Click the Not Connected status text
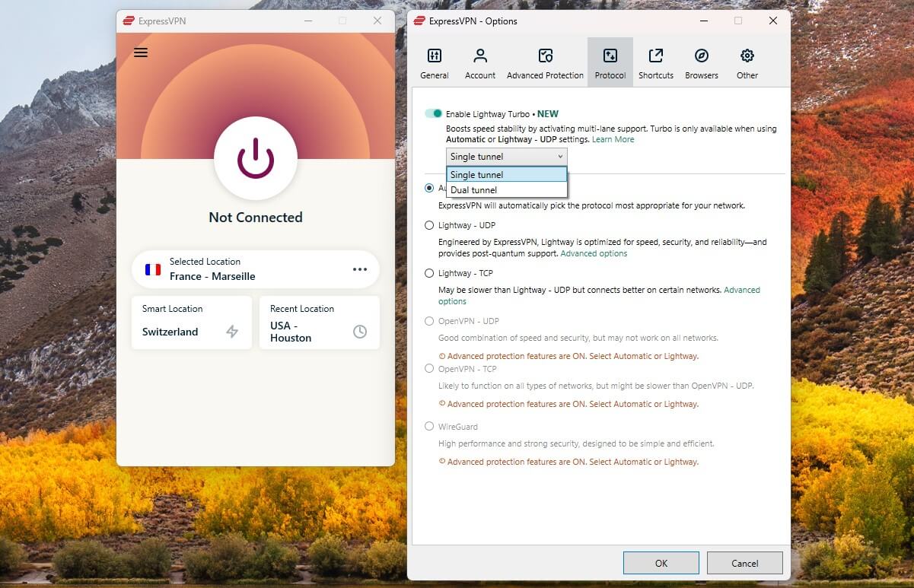The image size is (914, 588). (256, 218)
